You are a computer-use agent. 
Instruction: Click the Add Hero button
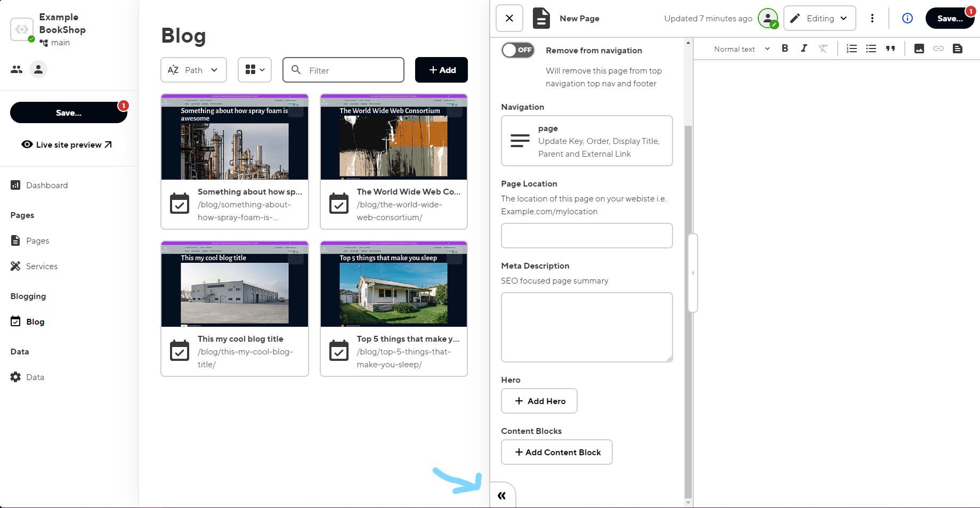[539, 401]
